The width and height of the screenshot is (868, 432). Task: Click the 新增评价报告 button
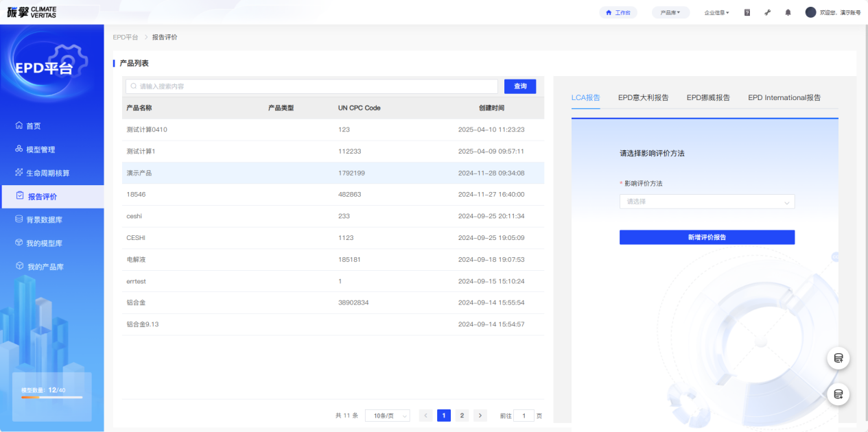707,237
